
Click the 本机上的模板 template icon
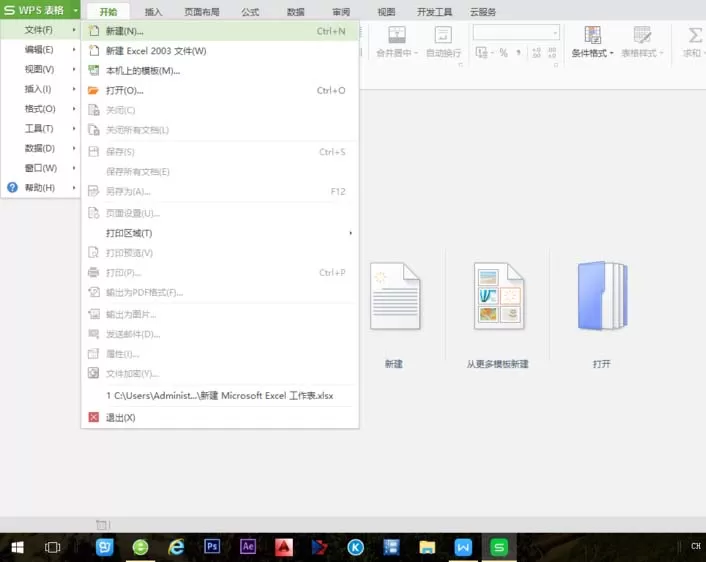coord(93,70)
